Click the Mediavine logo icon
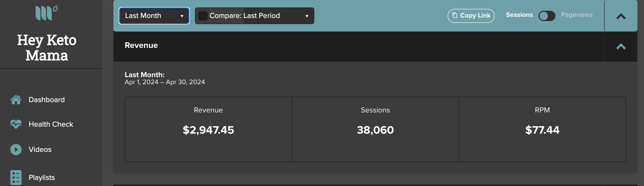Screen dimensions: 644x186 pyautogui.click(x=46, y=13)
